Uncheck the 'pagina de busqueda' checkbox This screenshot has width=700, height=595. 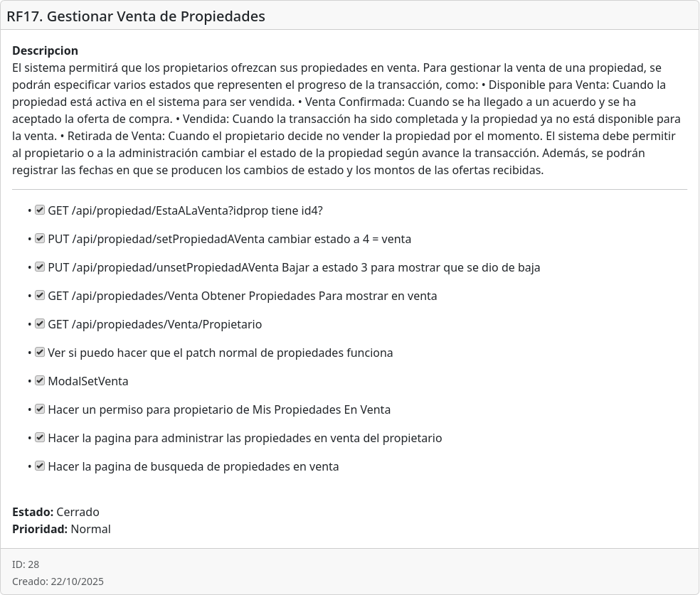(x=40, y=466)
